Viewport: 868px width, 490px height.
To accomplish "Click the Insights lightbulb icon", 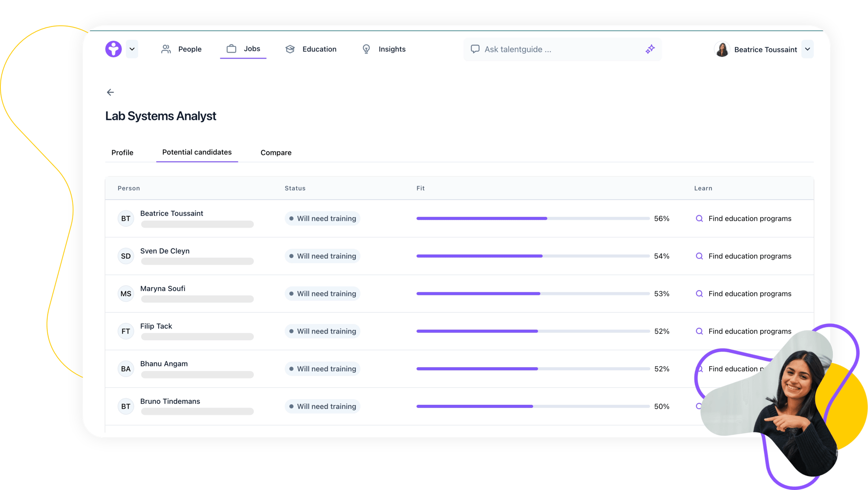I will pyautogui.click(x=366, y=49).
